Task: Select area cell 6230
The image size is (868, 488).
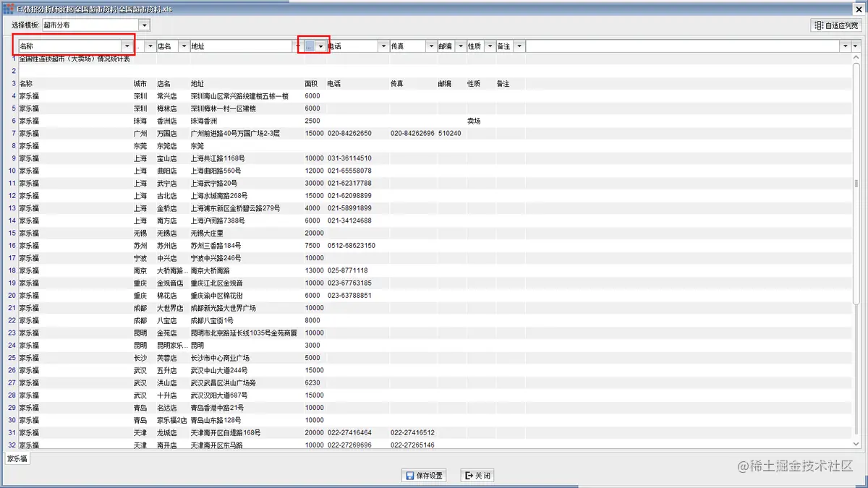Action: click(x=312, y=382)
